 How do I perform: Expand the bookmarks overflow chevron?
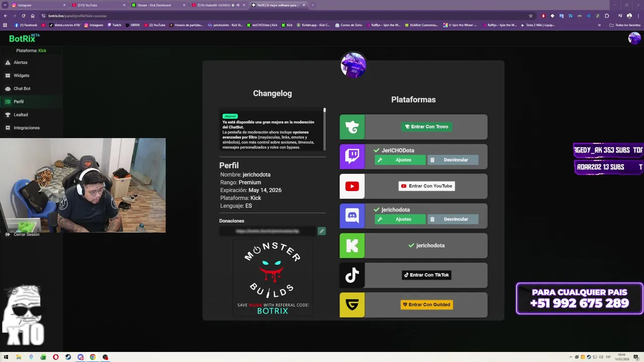tap(599, 25)
